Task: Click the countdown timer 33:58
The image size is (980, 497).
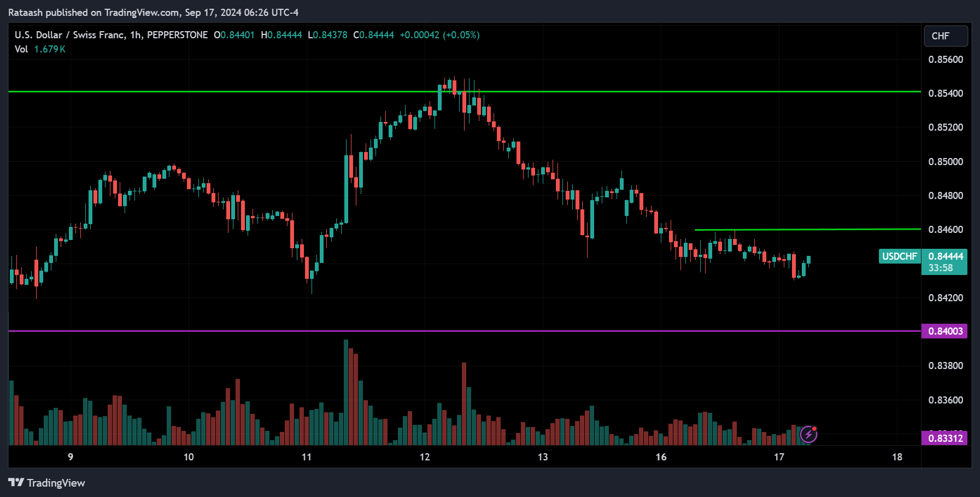Action: coord(940,268)
